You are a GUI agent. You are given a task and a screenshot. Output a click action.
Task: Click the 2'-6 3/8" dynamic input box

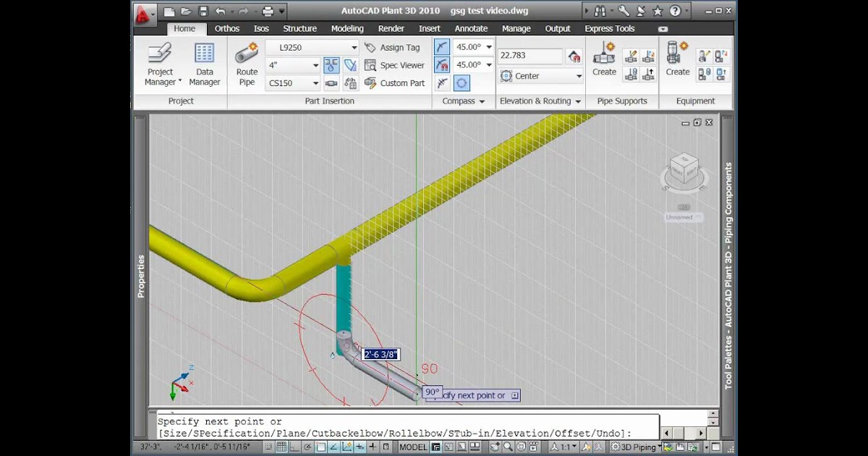(x=380, y=355)
